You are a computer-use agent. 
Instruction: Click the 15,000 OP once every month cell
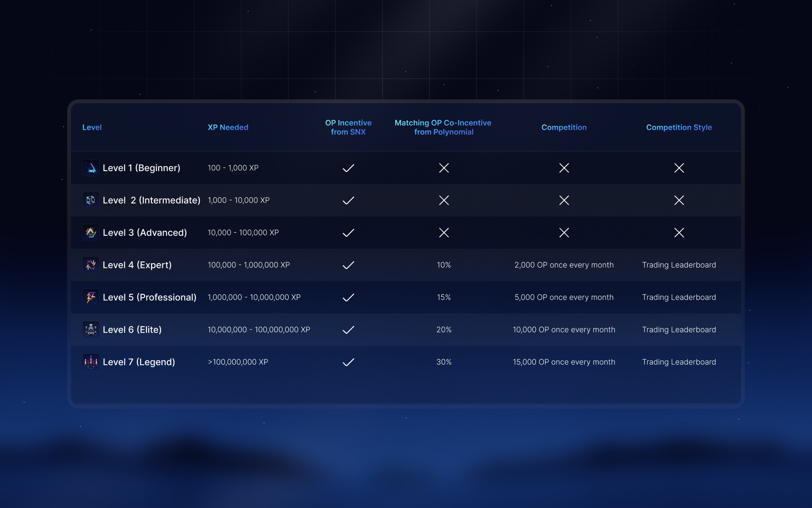[564, 362]
